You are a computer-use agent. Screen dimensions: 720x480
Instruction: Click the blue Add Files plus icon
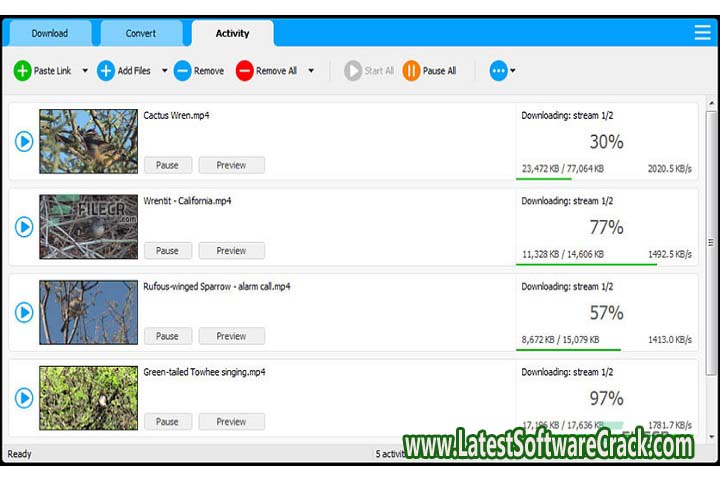coord(106,71)
